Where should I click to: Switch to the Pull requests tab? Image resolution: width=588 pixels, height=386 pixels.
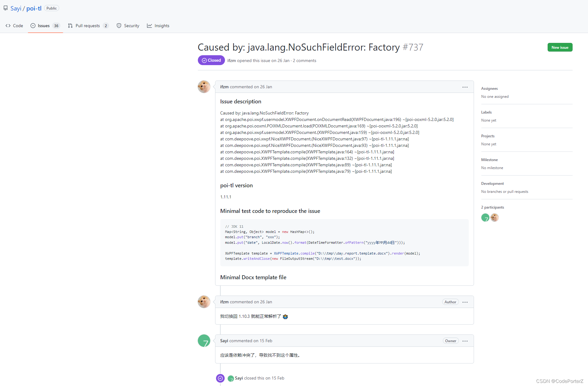coord(88,26)
